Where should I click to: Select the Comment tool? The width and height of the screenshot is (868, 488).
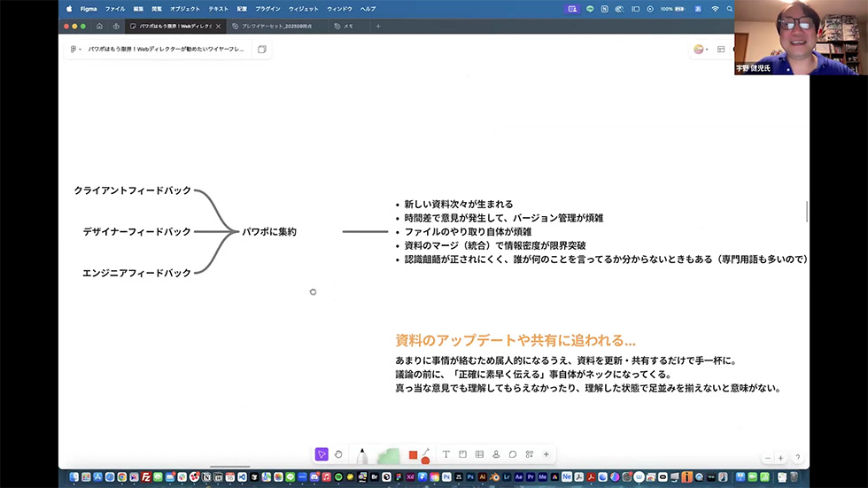[513, 454]
